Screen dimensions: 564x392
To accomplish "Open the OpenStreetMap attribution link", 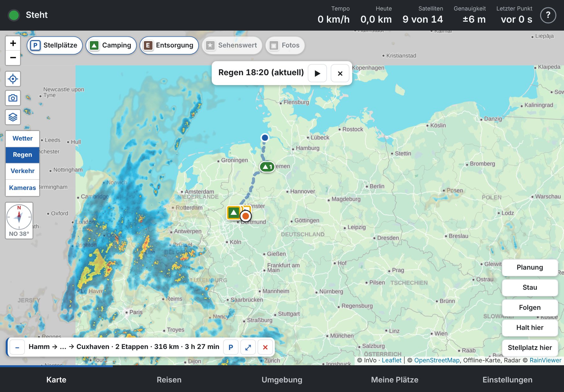I will [x=437, y=360].
